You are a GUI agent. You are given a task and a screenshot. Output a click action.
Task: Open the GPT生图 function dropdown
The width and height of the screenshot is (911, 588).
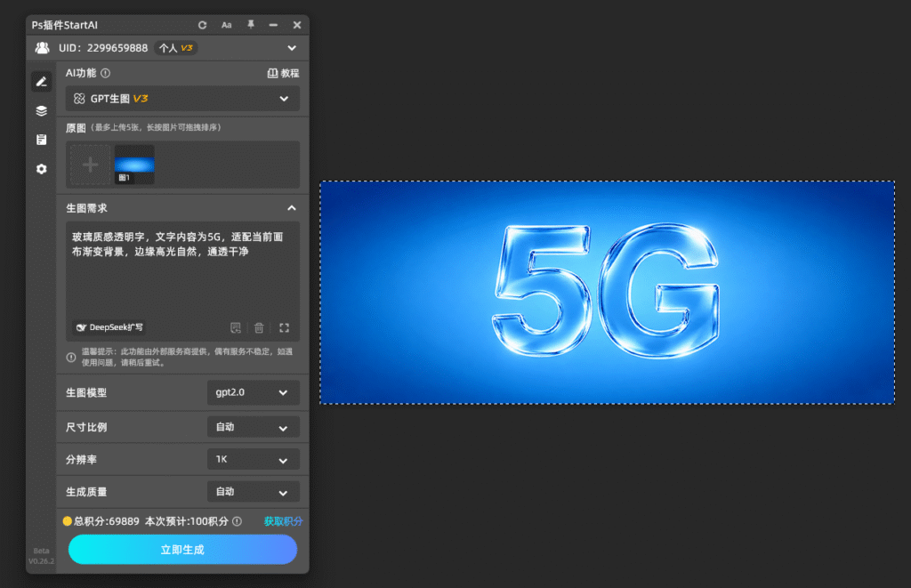click(x=182, y=99)
